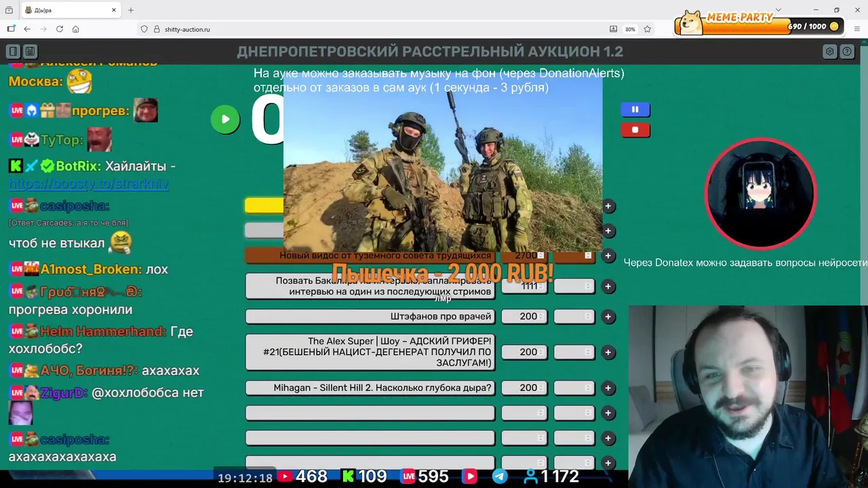The width and height of the screenshot is (868, 488).
Task: Click add-value field for 'Mihagan' lot
Action: pyautogui.click(x=574, y=388)
